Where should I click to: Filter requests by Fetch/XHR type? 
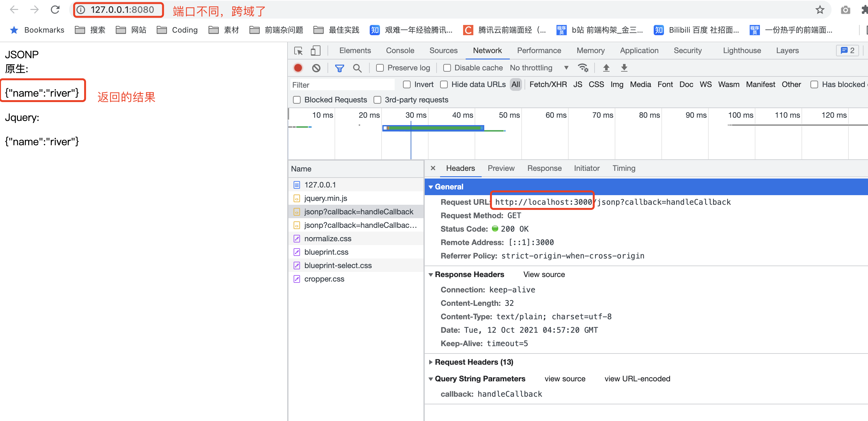[x=548, y=84]
